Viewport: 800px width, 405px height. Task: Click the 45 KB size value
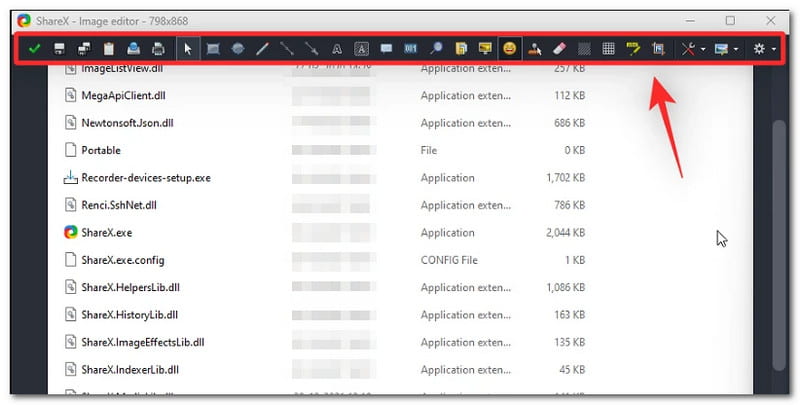[572, 370]
